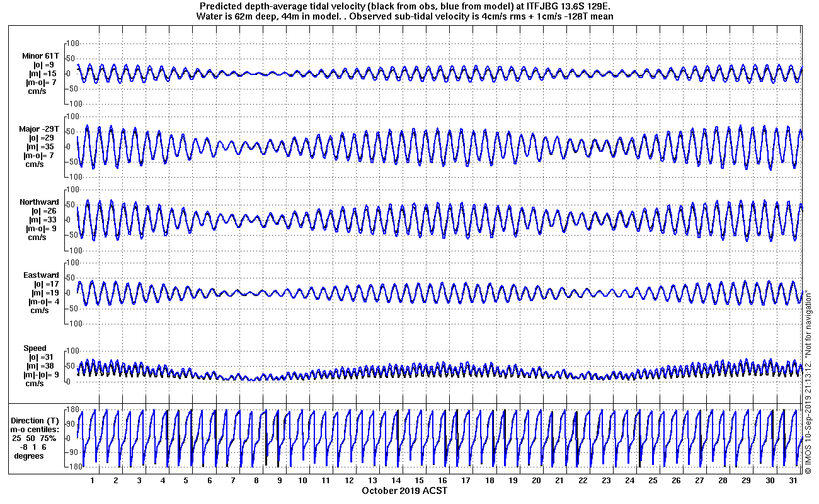The width and height of the screenshot is (819, 504).
Task: Select the 'Speed' panel label
Action: pyautogui.click(x=35, y=348)
